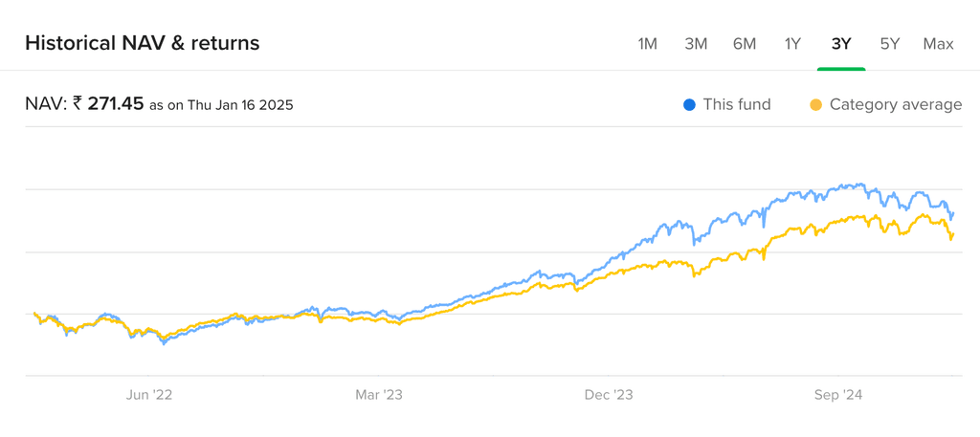Click the rightmost end of yellow line

952,233
